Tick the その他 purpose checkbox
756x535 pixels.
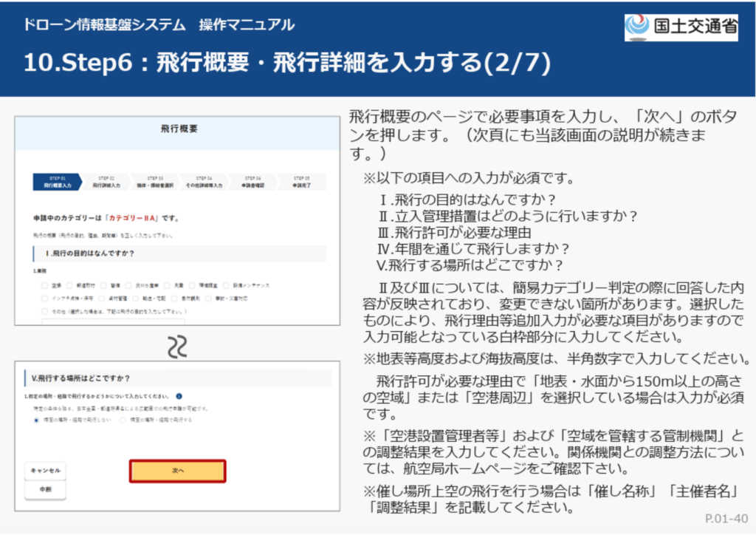click(46, 312)
